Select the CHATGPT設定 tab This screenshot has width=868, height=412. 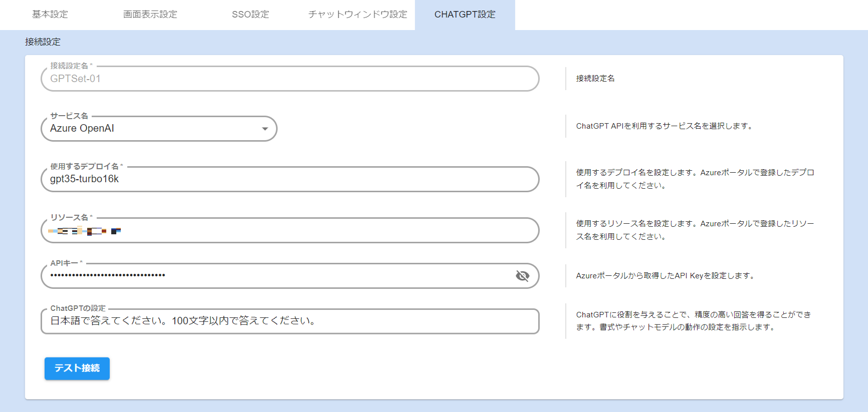[465, 15]
